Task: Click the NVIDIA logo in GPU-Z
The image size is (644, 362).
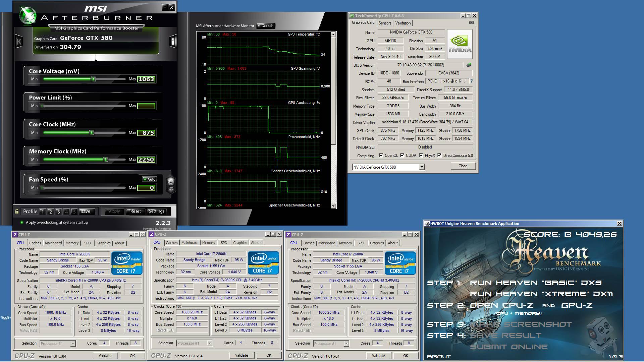Action: point(460,44)
